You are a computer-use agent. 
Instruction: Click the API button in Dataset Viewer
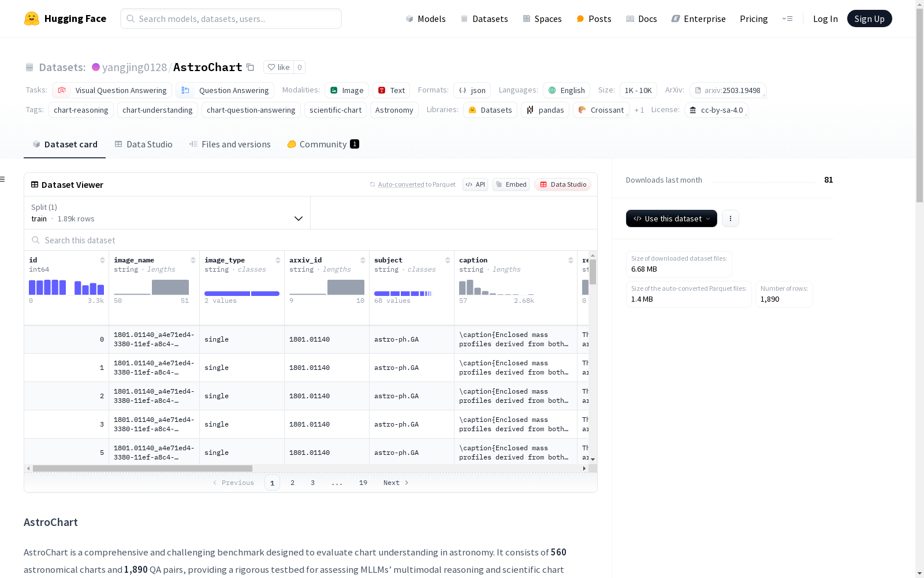coord(475,184)
